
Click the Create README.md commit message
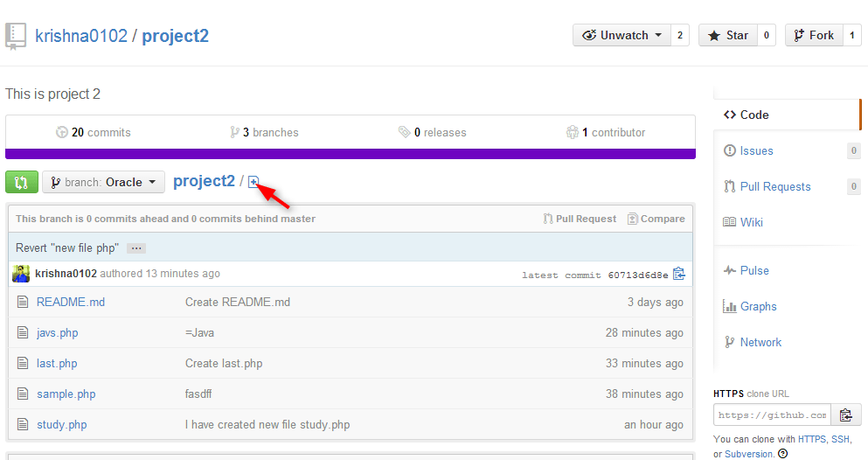pyautogui.click(x=238, y=303)
